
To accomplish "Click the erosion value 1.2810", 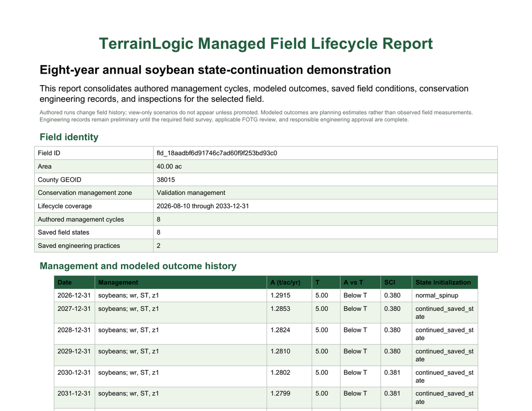I will pyautogui.click(x=280, y=352).
